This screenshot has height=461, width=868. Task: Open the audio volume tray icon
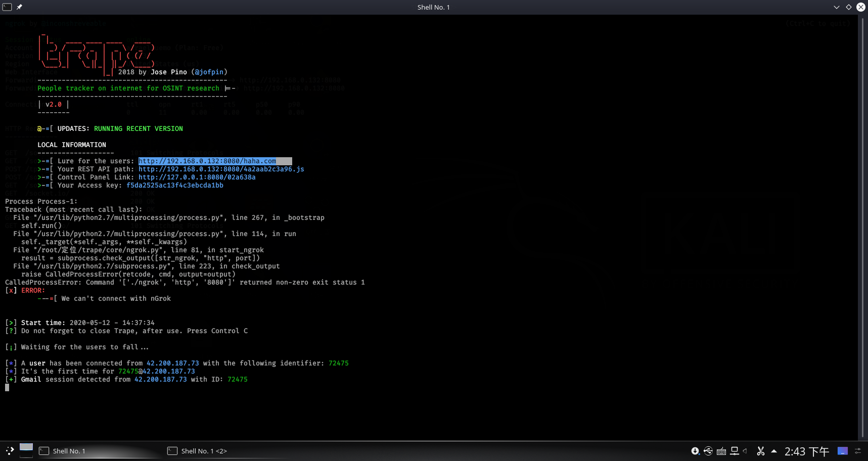point(746,451)
